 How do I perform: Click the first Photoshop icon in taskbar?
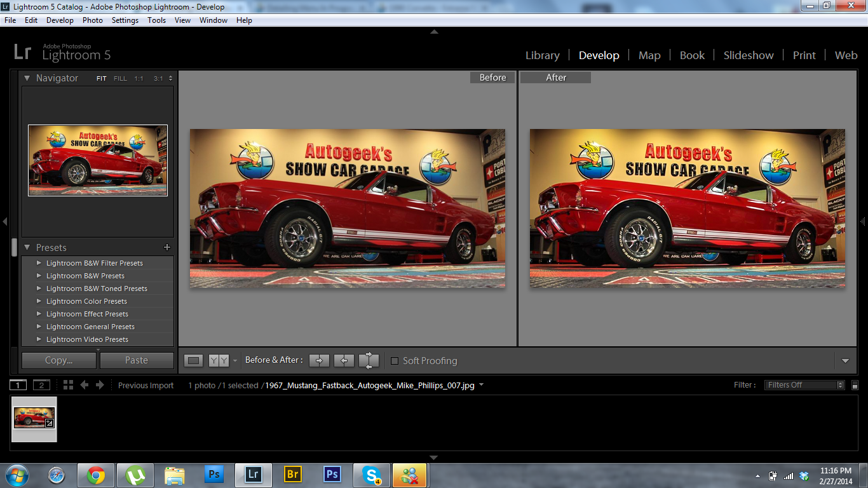tap(214, 475)
